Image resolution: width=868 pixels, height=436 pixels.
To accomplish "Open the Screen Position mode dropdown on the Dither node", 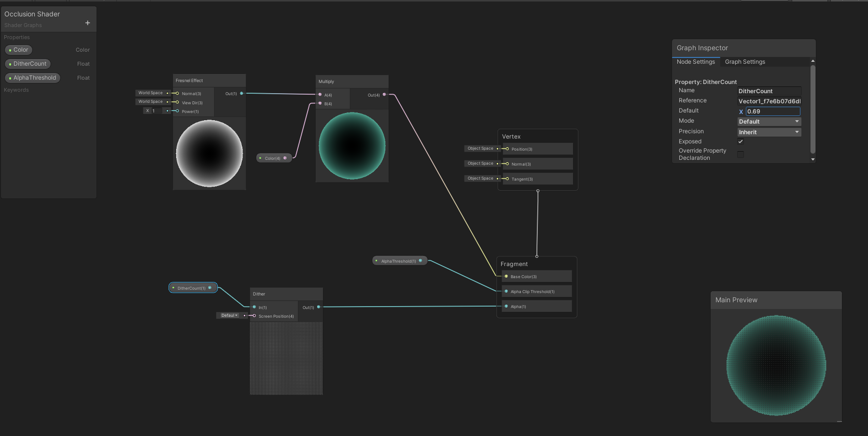I will pos(229,315).
